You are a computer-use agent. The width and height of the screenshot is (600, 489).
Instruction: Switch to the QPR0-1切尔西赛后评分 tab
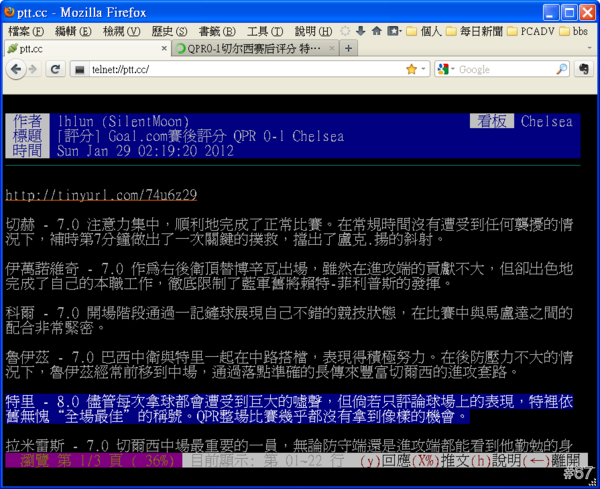pyautogui.click(x=255, y=49)
